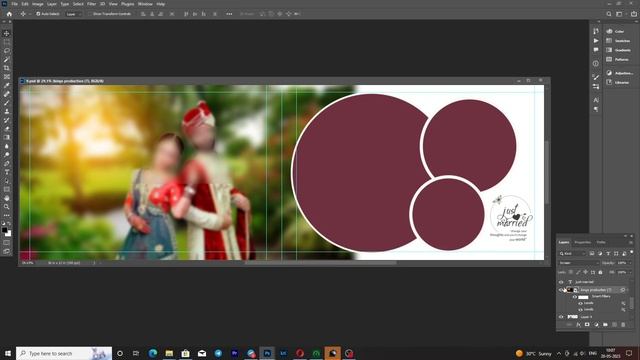The height and width of the screenshot is (360, 640).
Task: Select the Dodge tool
Action: coord(7,155)
